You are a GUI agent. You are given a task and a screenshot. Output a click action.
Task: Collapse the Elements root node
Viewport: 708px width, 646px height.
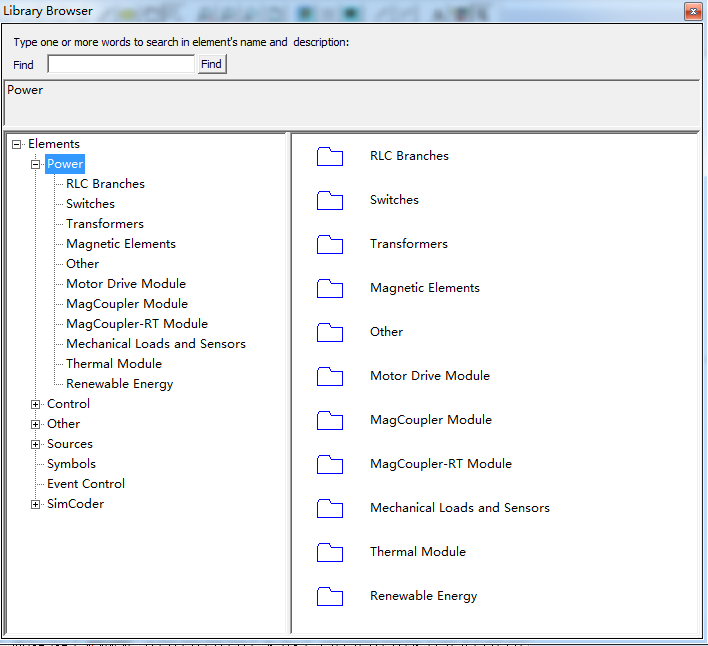[16, 144]
